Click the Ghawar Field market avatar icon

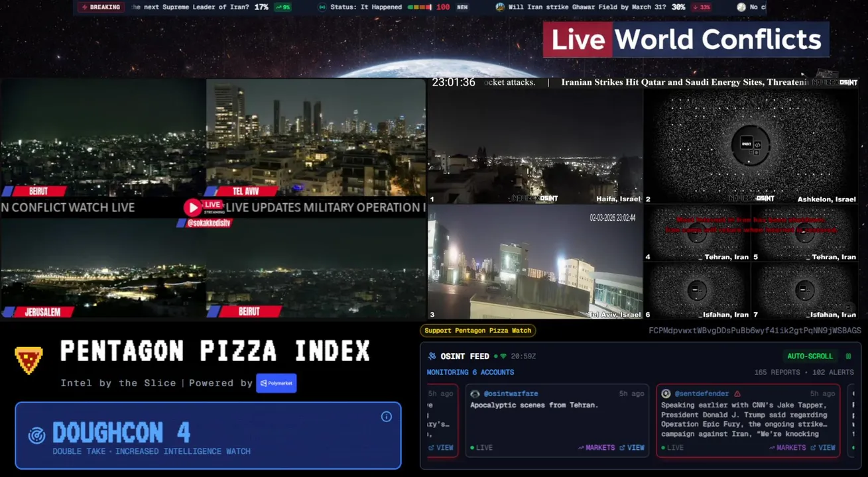pyautogui.click(x=499, y=7)
